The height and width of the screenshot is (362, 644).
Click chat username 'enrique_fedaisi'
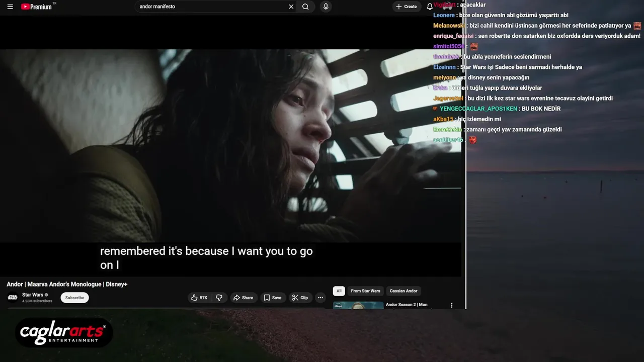[x=453, y=36]
